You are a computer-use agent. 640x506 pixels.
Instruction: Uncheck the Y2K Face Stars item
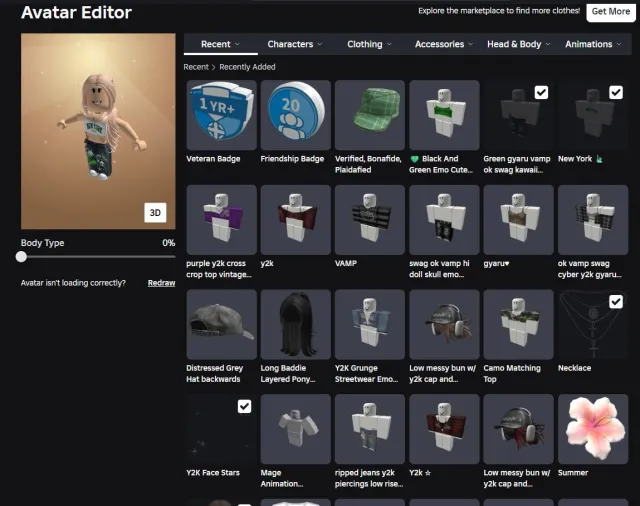[244, 406]
